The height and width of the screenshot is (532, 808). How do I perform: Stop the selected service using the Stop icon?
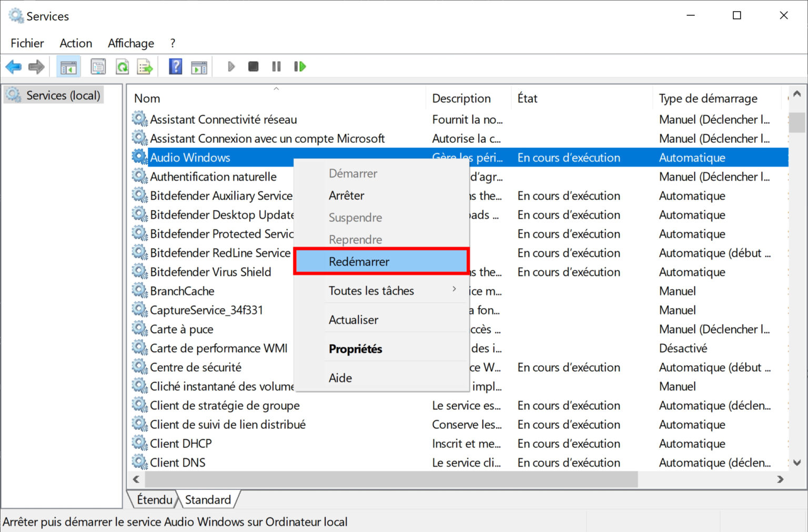pyautogui.click(x=253, y=66)
